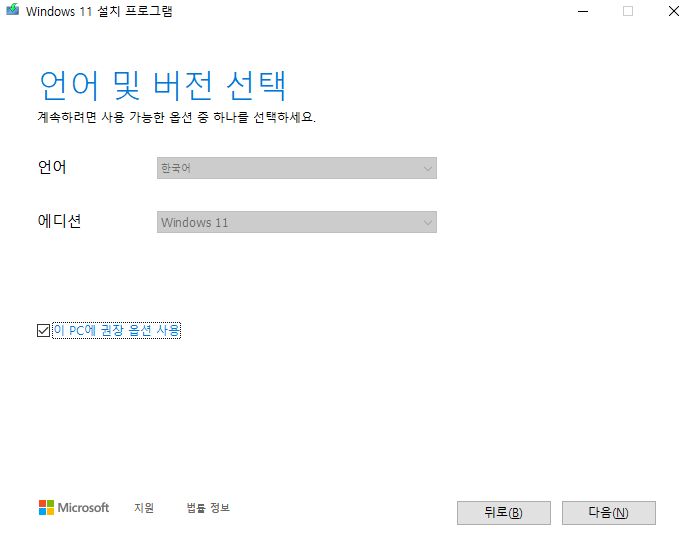Open the 법률 정보 link

tap(208, 508)
